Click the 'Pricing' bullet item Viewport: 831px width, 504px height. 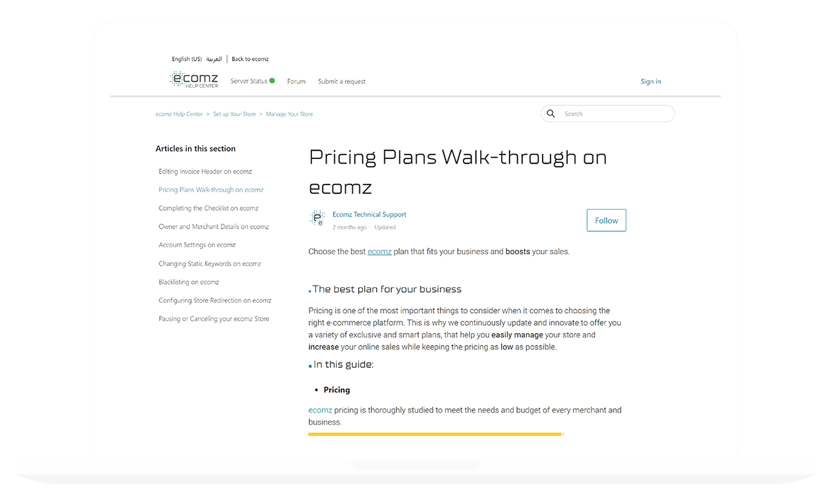(x=337, y=390)
